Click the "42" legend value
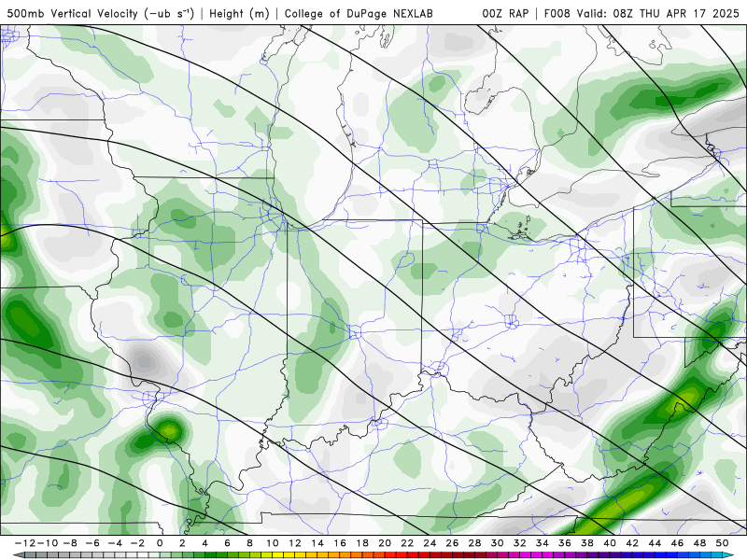The width and height of the screenshot is (747, 560). coord(632,543)
